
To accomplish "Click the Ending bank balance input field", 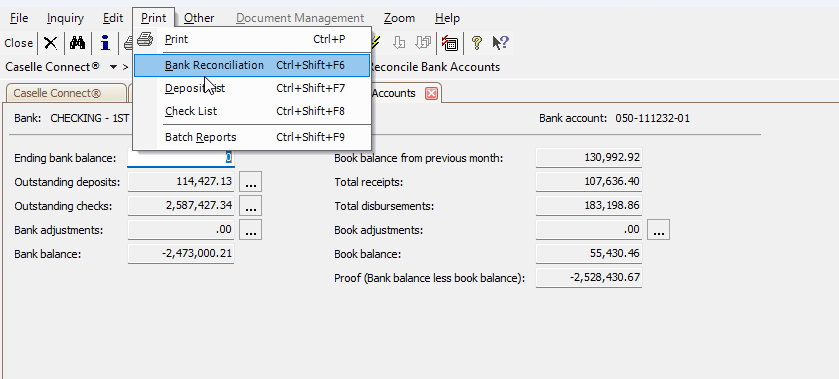I will [x=180, y=158].
